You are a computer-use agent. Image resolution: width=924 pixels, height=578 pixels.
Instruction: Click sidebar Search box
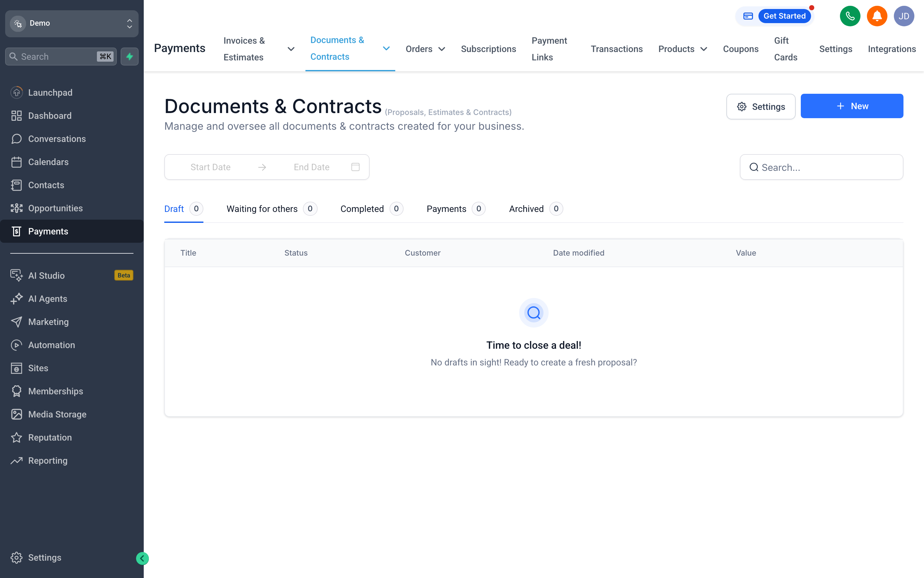[x=61, y=57]
